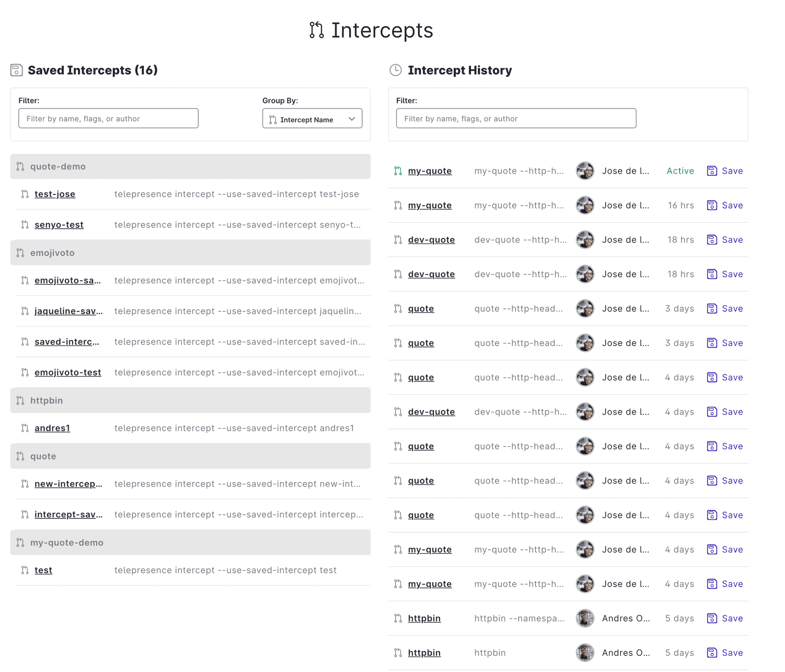Screen dimensions: 785x672
Task: Collapse the emojivoto group header
Action: pyautogui.click(x=190, y=253)
